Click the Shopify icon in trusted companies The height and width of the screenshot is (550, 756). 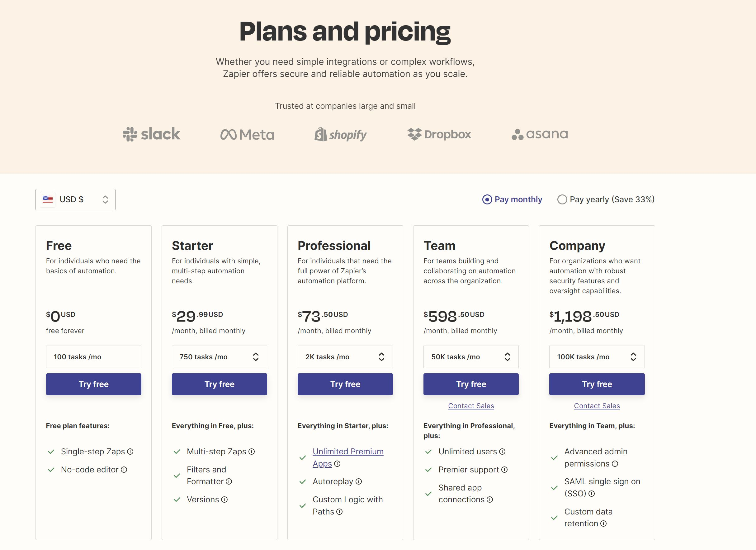pos(340,133)
